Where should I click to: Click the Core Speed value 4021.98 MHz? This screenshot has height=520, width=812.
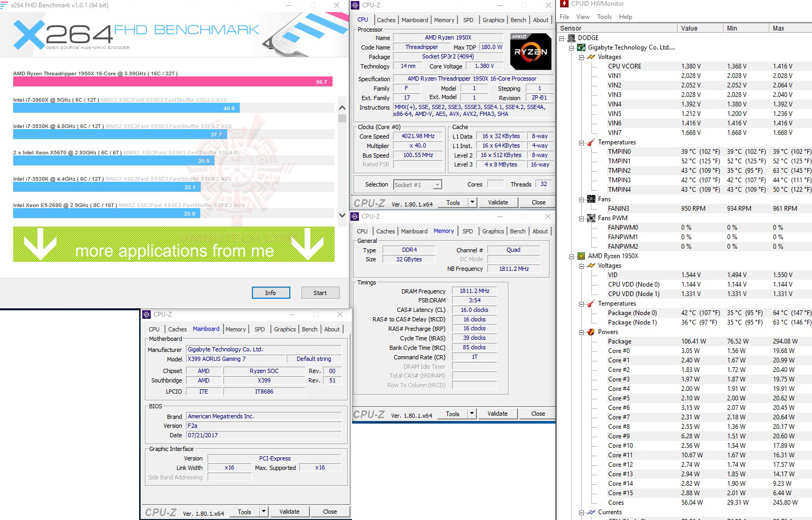pyautogui.click(x=418, y=136)
